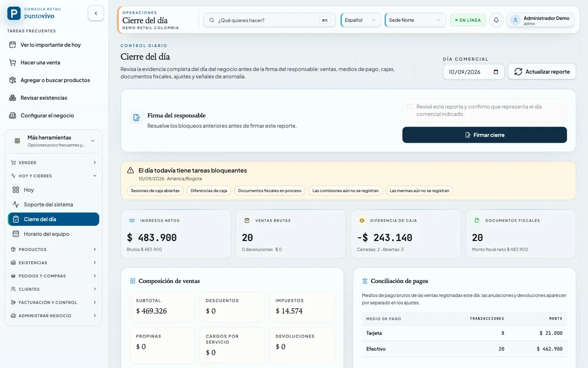
Task: Click the VENDER cart icon
Action: click(x=13, y=163)
